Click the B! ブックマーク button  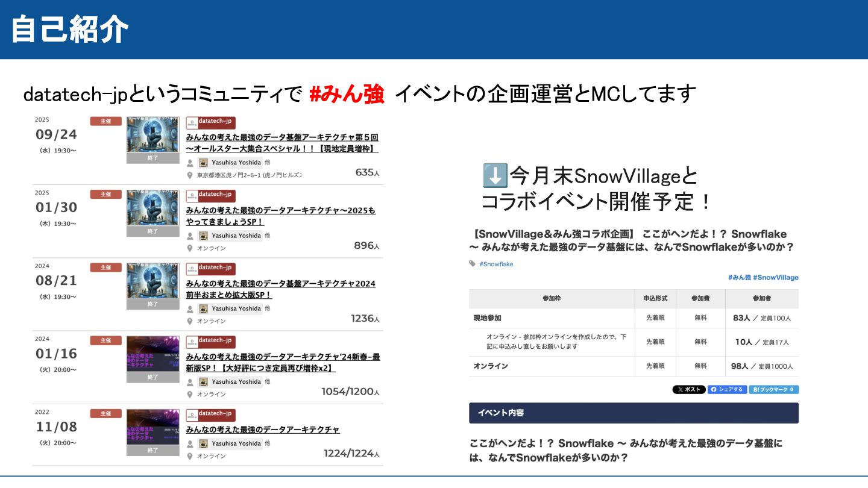point(774,390)
